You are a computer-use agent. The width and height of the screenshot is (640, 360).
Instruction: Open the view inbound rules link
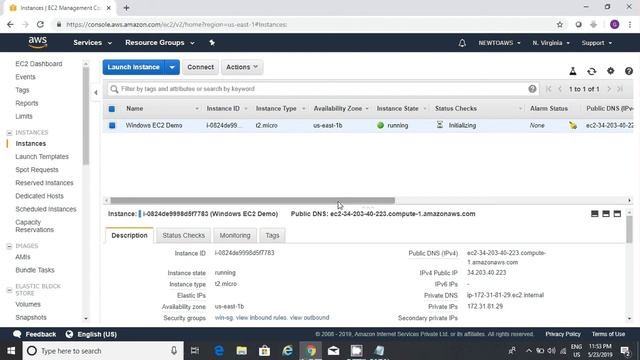pos(261,318)
